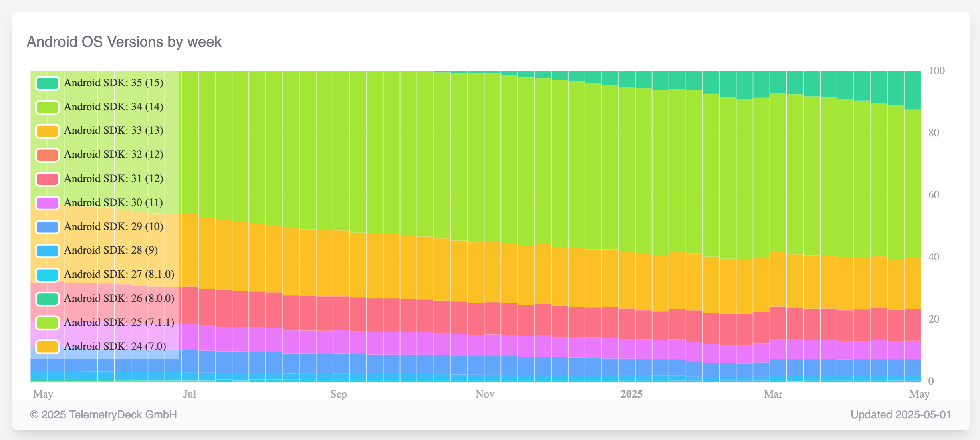This screenshot has height=440, width=980.
Task: Click the Mar marker on the x-axis
Action: (x=772, y=394)
